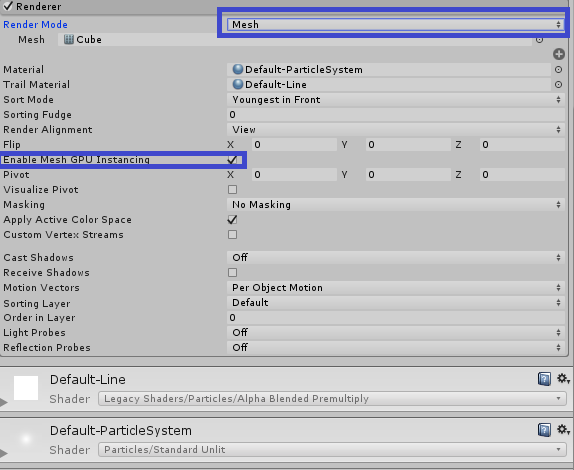The height and width of the screenshot is (470, 574).
Task: Click the Sorting Fudge value field
Action: tap(396, 115)
